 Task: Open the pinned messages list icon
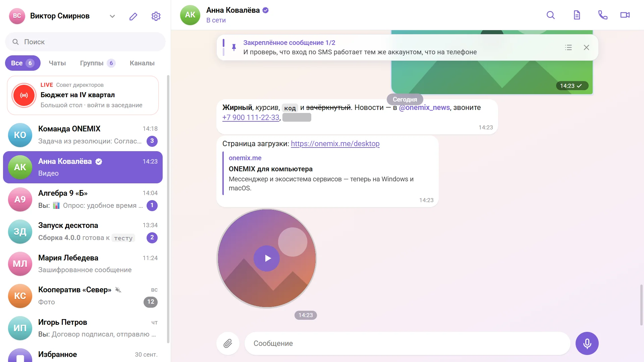pos(568,48)
